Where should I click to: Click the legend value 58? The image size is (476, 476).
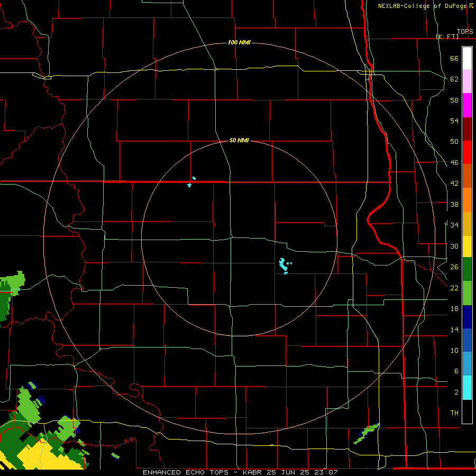point(454,100)
